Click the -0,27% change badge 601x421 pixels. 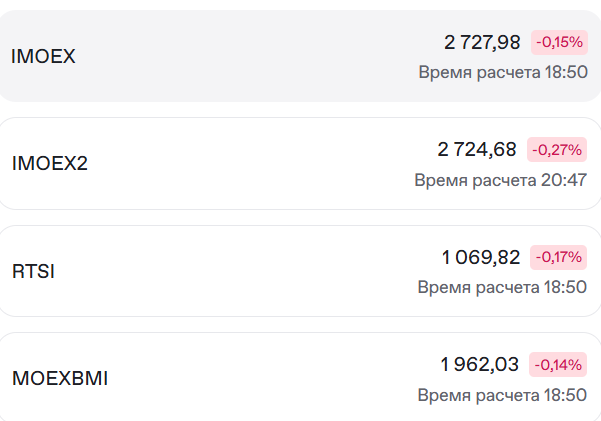[x=557, y=150]
